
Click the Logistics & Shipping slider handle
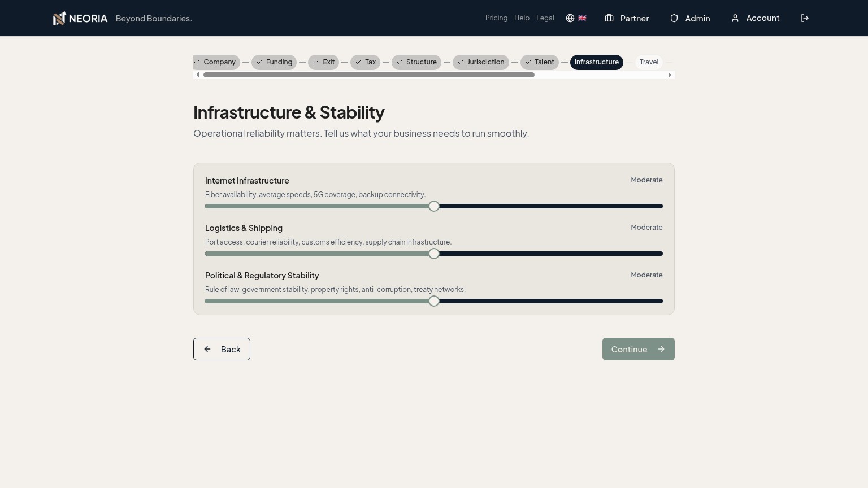(x=434, y=254)
